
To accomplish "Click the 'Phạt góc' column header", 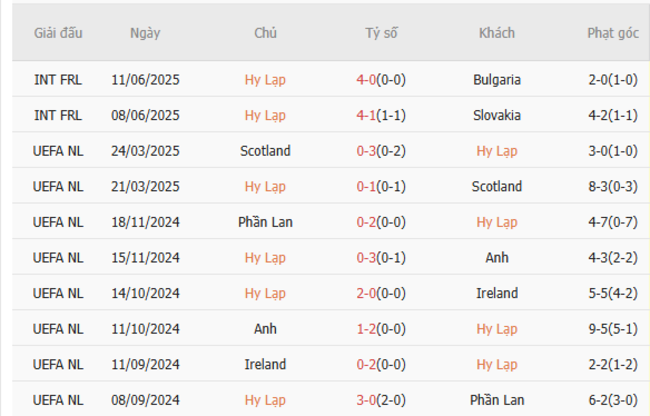I will [x=612, y=33].
